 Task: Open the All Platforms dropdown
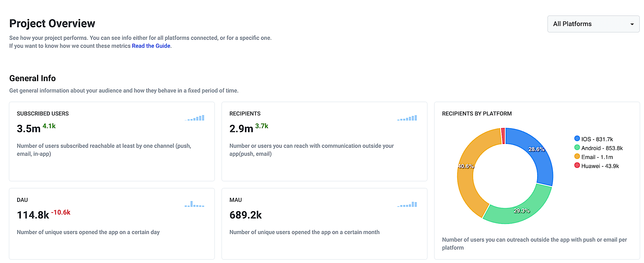(593, 24)
